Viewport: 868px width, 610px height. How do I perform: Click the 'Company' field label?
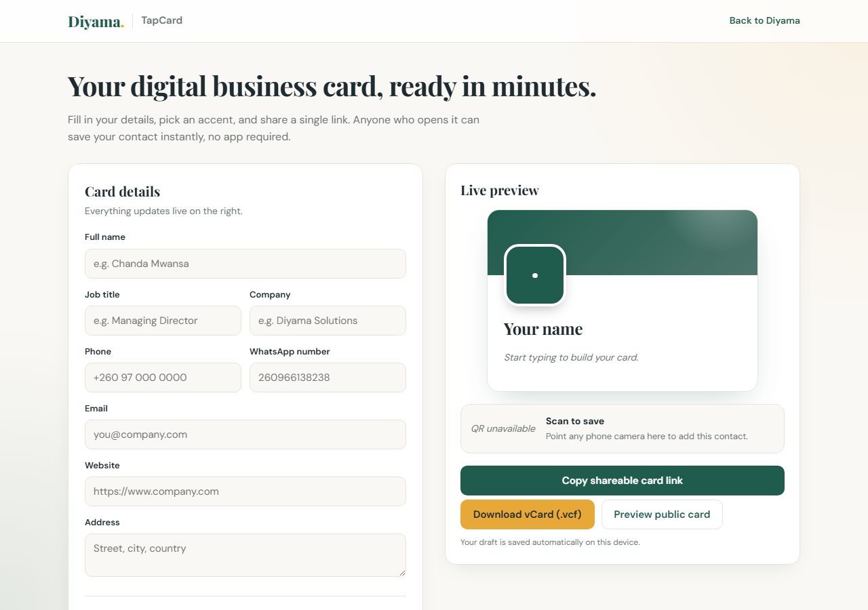pyautogui.click(x=270, y=295)
